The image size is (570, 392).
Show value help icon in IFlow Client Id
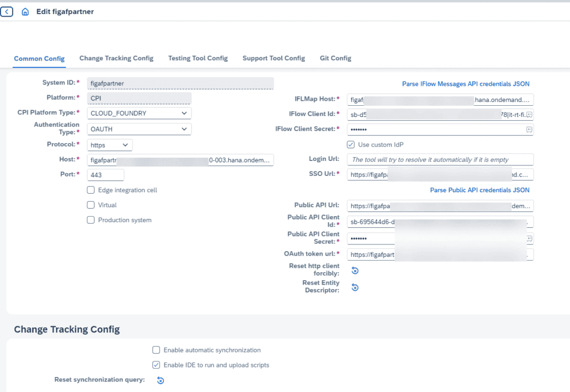pos(529,115)
